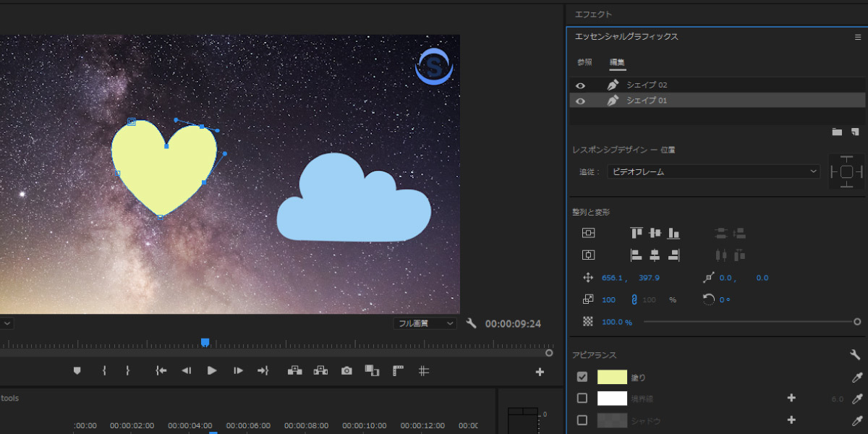Click the white 境界線 stroke swatch
The width and height of the screenshot is (868, 434).
coord(612,399)
